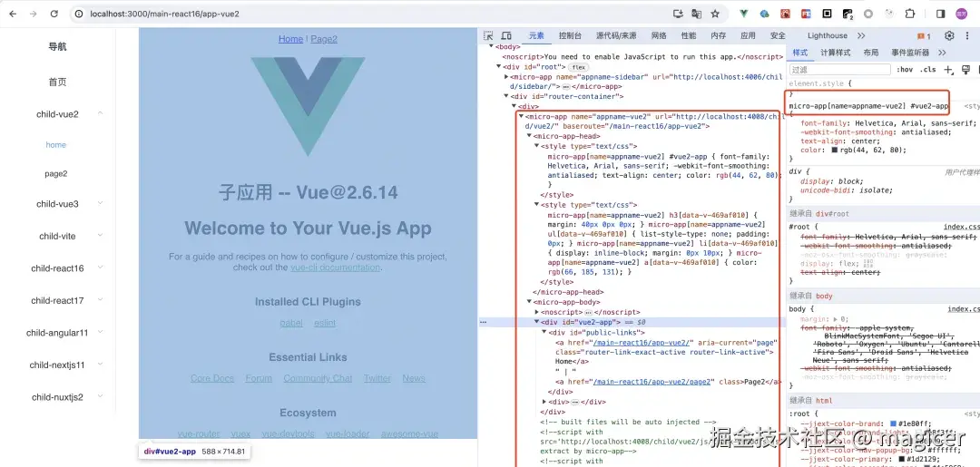Open the DevTools three-dot menu
This screenshot has height=467, width=980.
pyautogui.click(x=967, y=35)
